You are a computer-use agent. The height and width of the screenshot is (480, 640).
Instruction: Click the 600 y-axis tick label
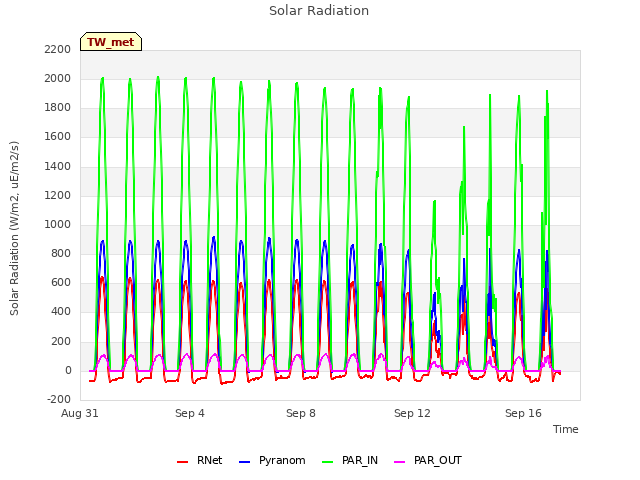[x=61, y=282]
